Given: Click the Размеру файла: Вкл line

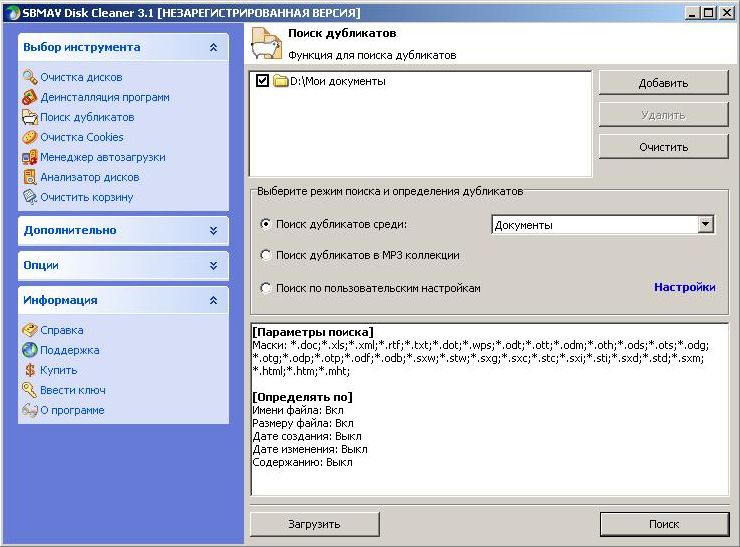Looking at the screenshot, I should 303,423.
